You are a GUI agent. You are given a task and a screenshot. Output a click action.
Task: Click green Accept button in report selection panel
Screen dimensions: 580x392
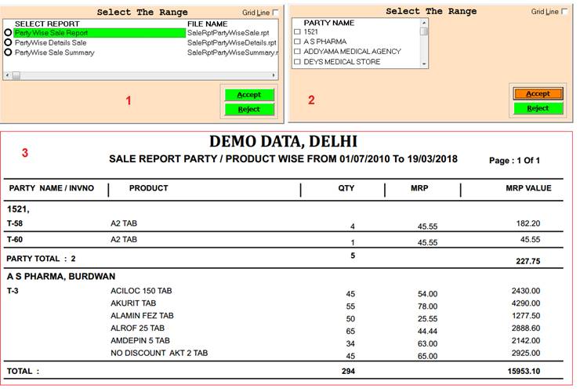[x=249, y=95]
